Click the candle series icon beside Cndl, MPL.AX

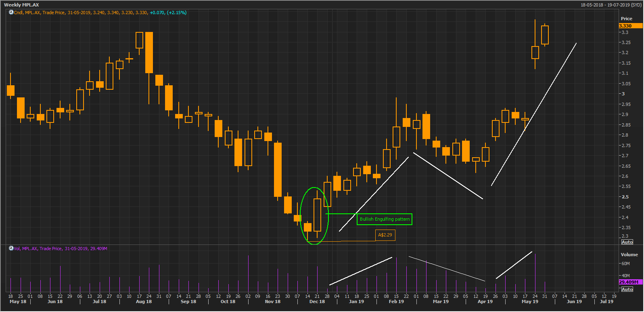coord(11,13)
